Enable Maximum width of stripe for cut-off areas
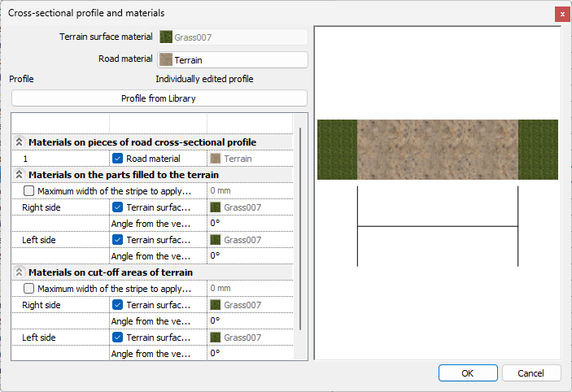 pos(29,289)
